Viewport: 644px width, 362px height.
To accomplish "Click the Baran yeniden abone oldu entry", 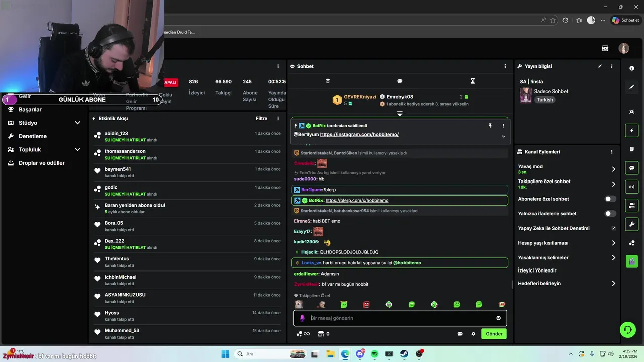I will (x=188, y=208).
